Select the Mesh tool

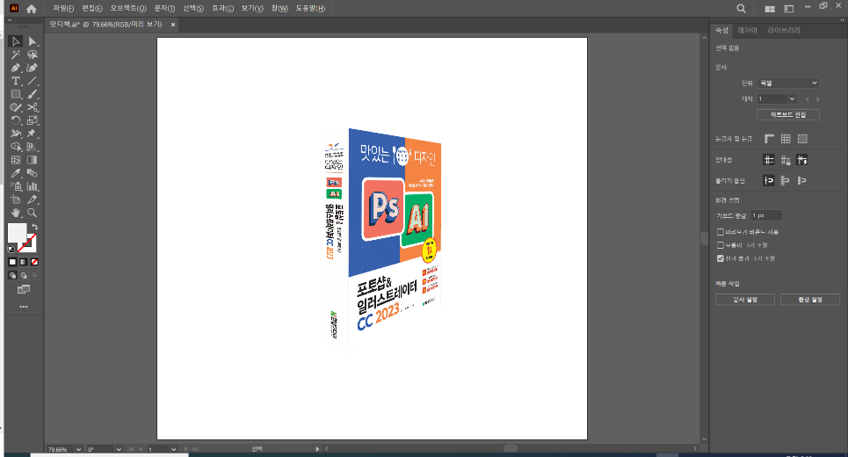coord(16,160)
